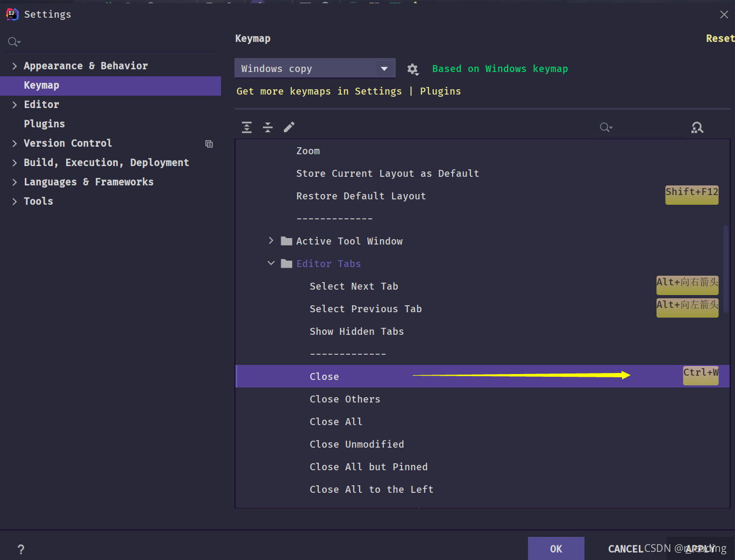735x560 pixels.
Task: Expand the Build, Execution, Deployment section
Action: (x=15, y=163)
